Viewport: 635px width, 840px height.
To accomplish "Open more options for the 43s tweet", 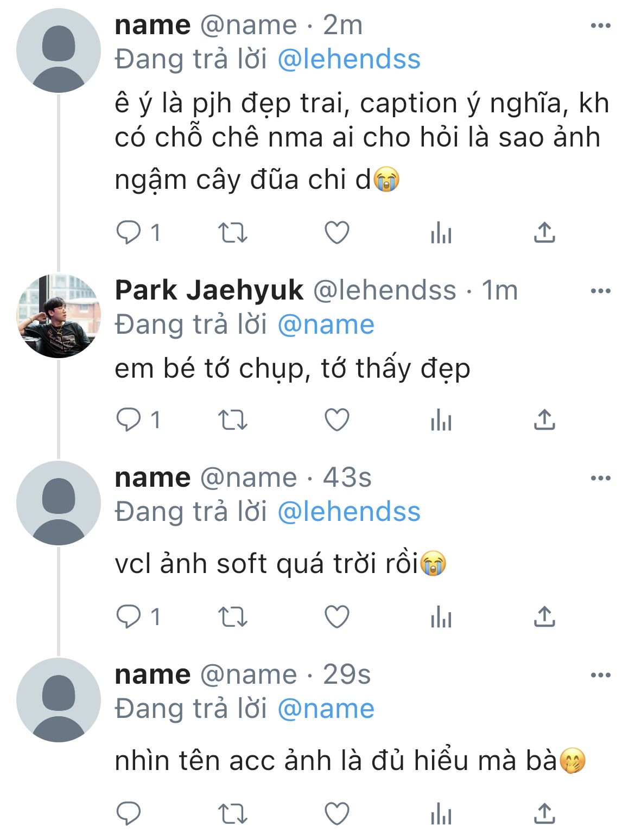I will click(x=600, y=479).
